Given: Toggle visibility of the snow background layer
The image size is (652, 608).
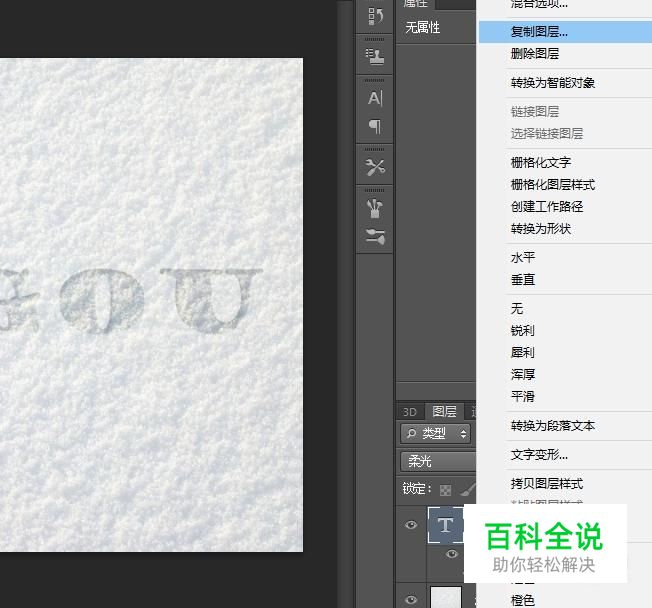Looking at the screenshot, I should click(x=411, y=599).
